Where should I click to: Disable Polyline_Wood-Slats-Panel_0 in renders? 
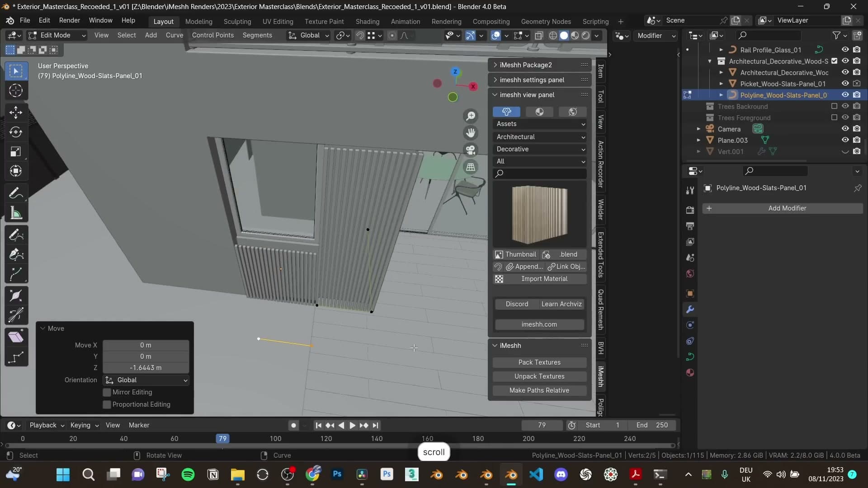857,95
